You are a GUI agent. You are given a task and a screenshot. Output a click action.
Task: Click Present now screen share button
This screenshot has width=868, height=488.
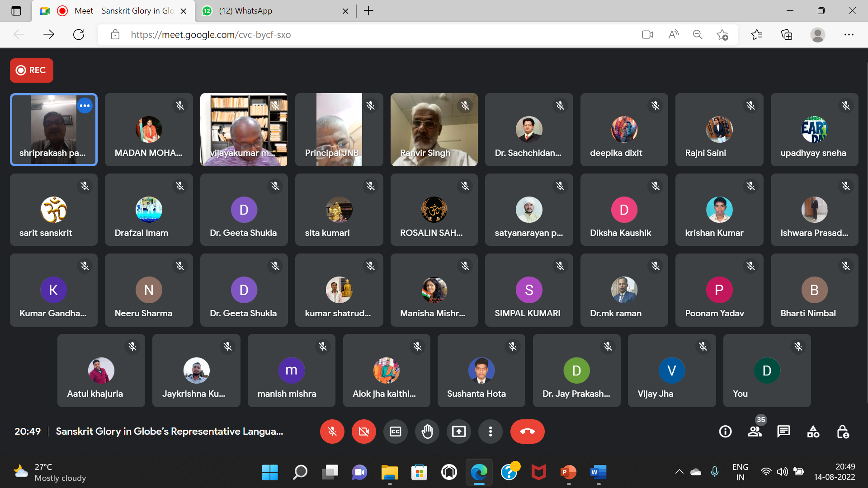(458, 432)
